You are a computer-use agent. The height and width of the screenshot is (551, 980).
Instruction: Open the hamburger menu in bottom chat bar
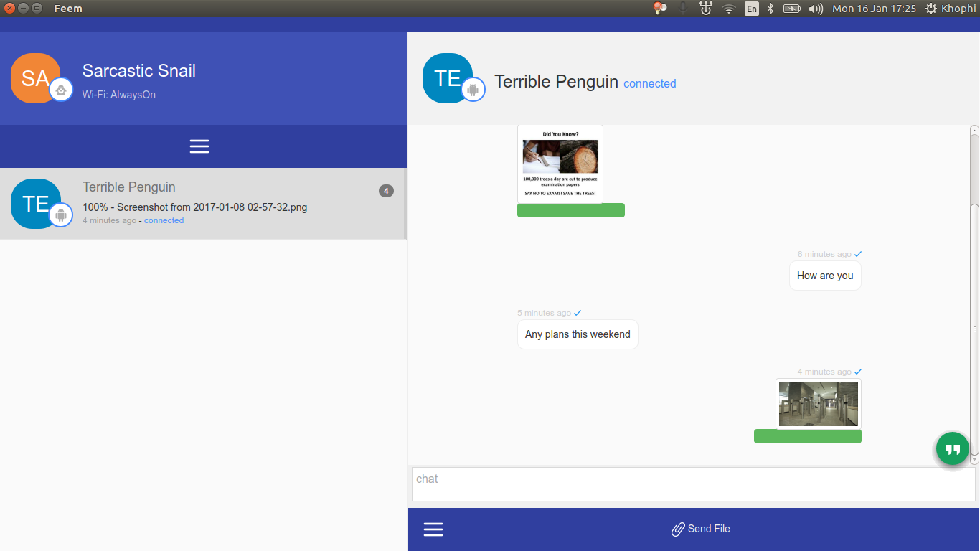coord(433,529)
